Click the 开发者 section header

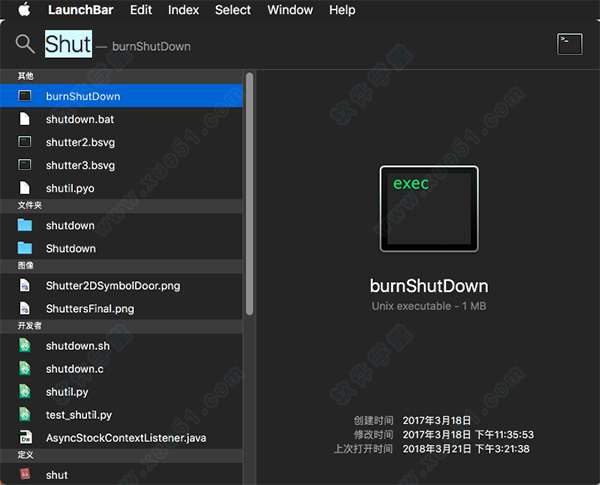(121, 326)
